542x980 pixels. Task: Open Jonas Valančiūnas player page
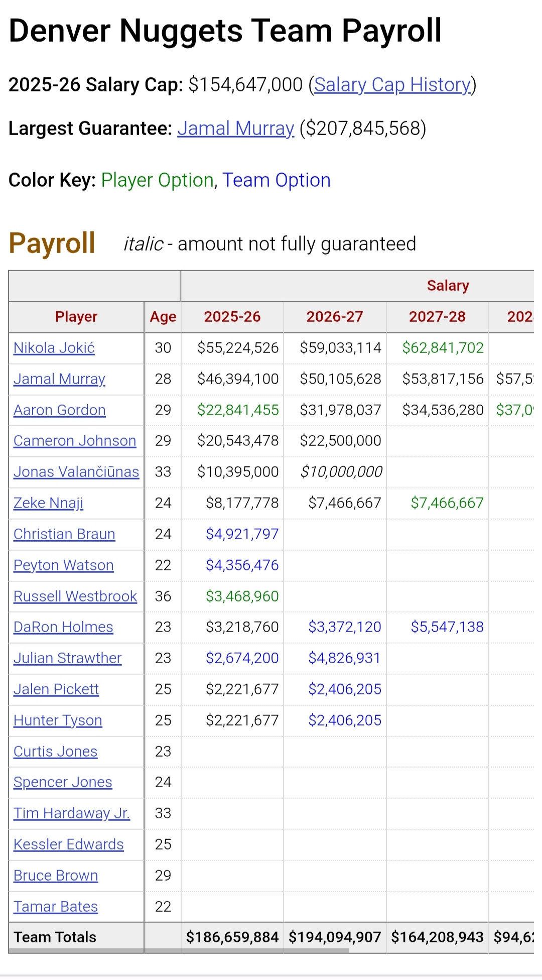pyautogui.click(x=76, y=472)
